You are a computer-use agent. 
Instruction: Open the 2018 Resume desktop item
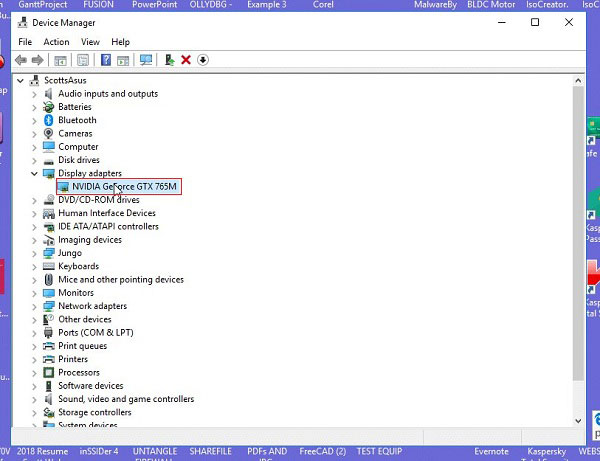tap(42, 451)
